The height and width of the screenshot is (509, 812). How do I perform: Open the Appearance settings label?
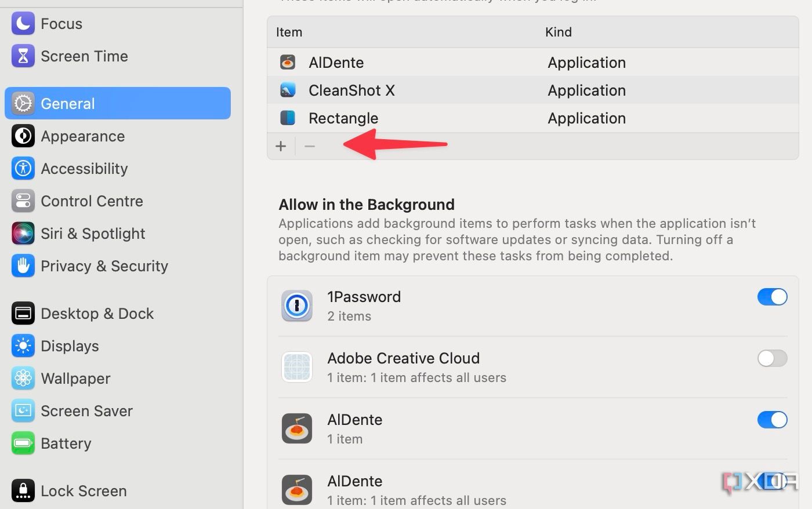(x=83, y=136)
